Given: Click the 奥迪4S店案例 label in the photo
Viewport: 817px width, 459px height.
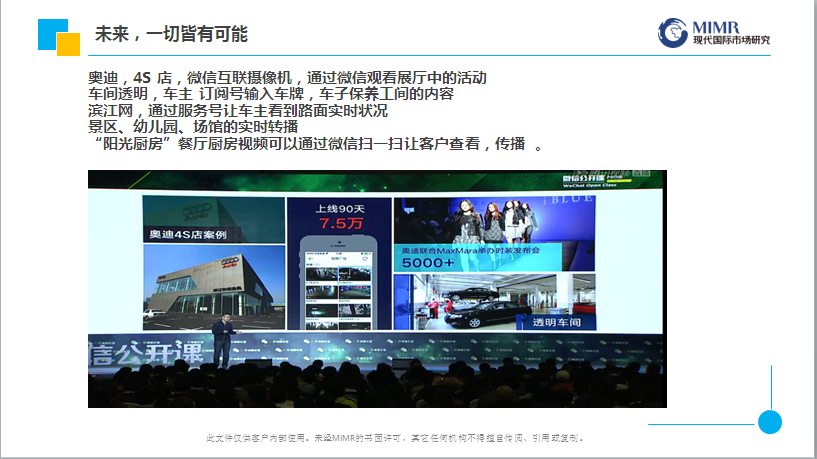Looking at the screenshot, I should [x=188, y=234].
